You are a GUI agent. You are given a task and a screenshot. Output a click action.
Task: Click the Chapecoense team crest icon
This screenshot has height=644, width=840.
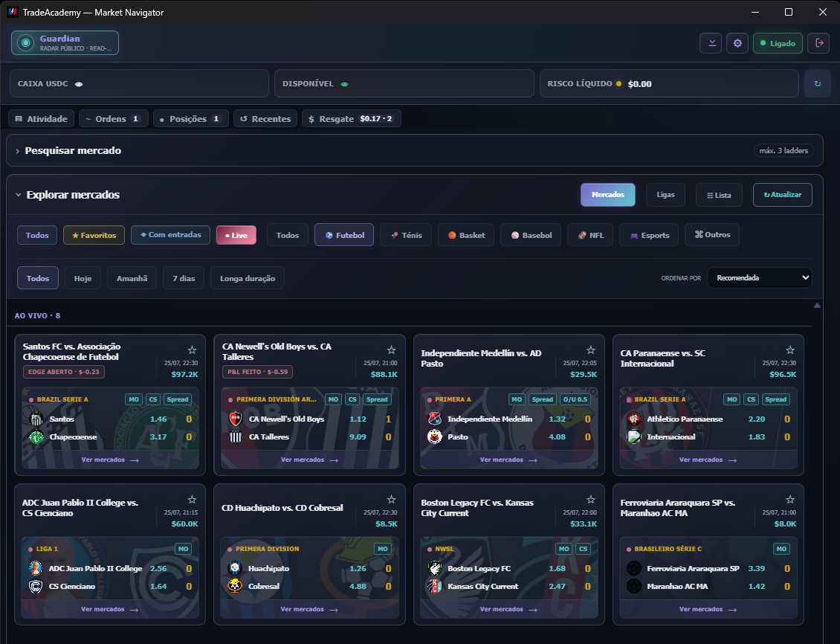coord(36,437)
